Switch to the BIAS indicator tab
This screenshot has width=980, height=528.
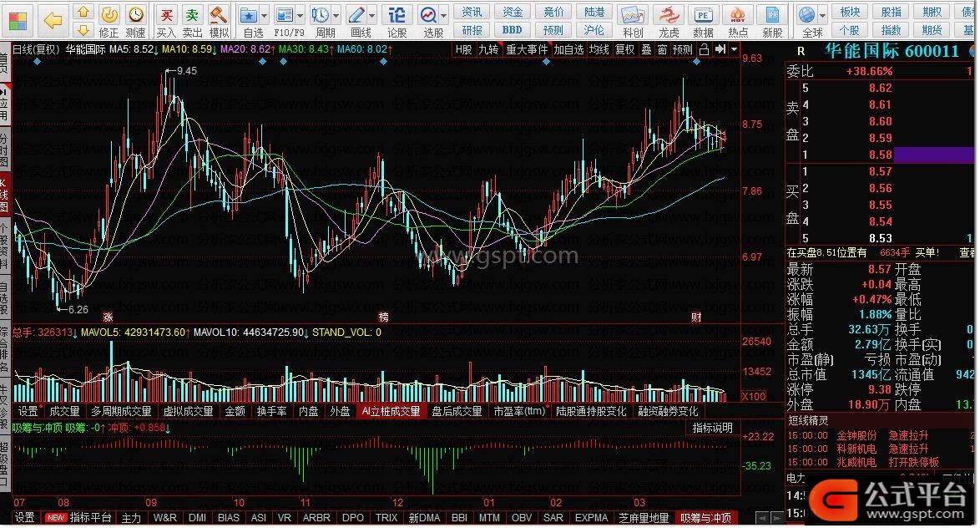click(x=229, y=518)
